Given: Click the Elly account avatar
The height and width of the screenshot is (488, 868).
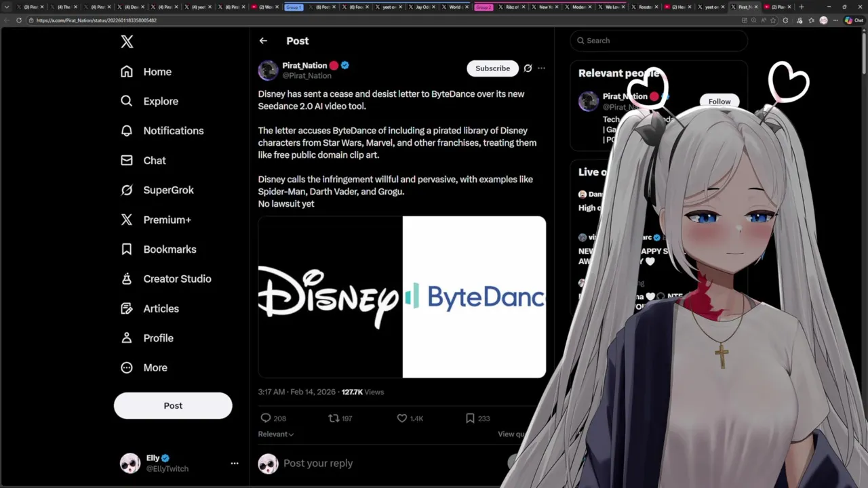Looking at the screenshot, I should point(130,463).
